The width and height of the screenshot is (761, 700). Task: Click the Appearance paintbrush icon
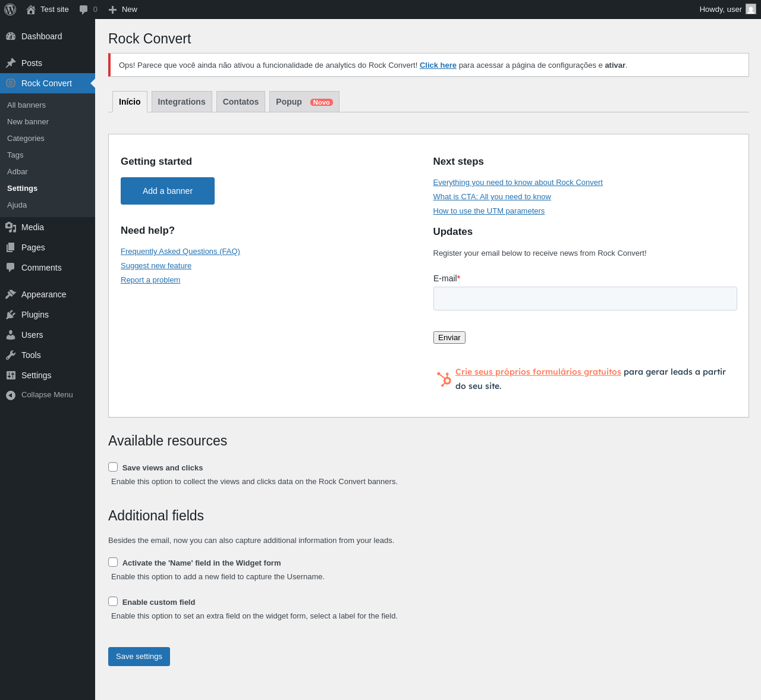point(11,294)
